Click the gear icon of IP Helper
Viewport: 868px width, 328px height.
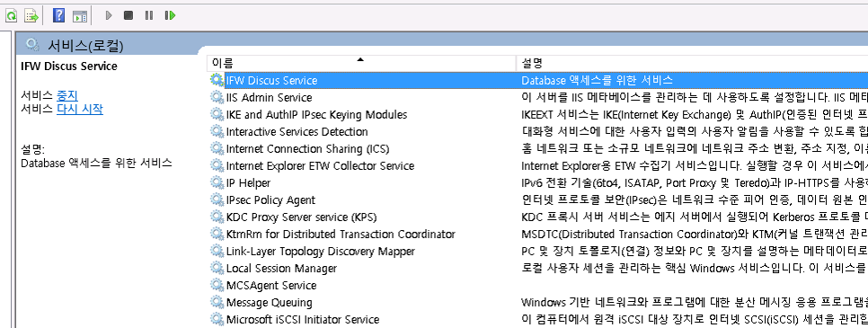pos(217,182)
